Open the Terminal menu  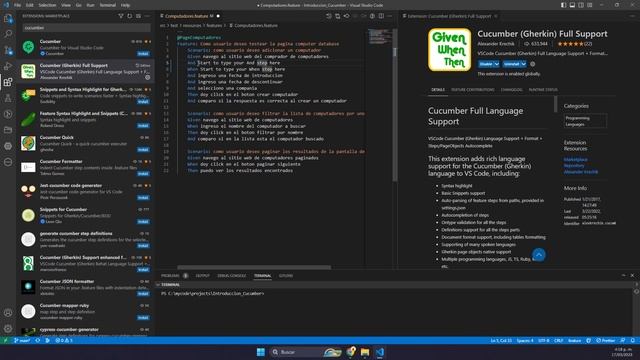pos(108,5)
